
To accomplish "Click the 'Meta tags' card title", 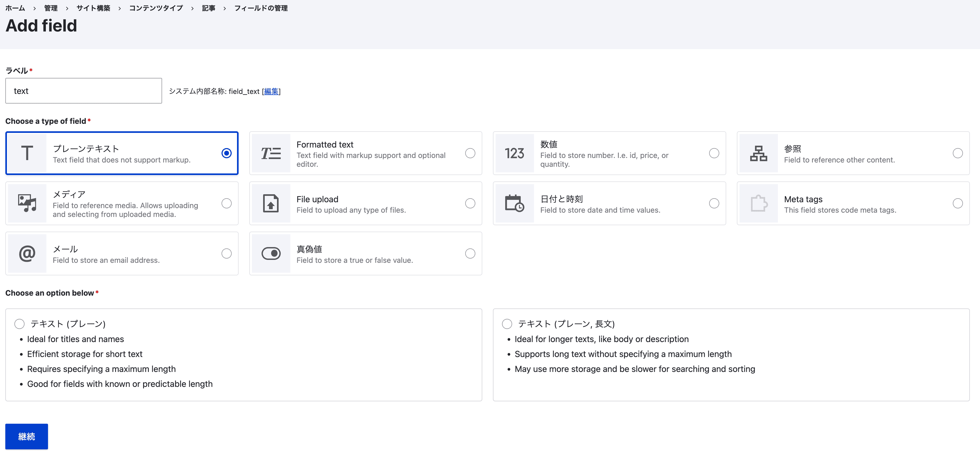I will [803, 199].
